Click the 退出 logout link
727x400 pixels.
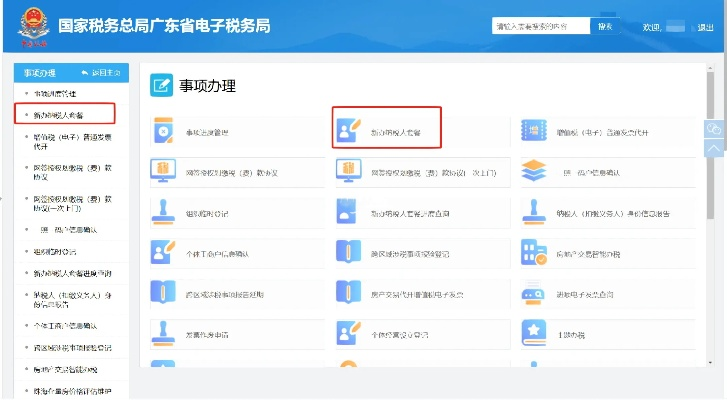pyautogui.click(x=705, y=27)
